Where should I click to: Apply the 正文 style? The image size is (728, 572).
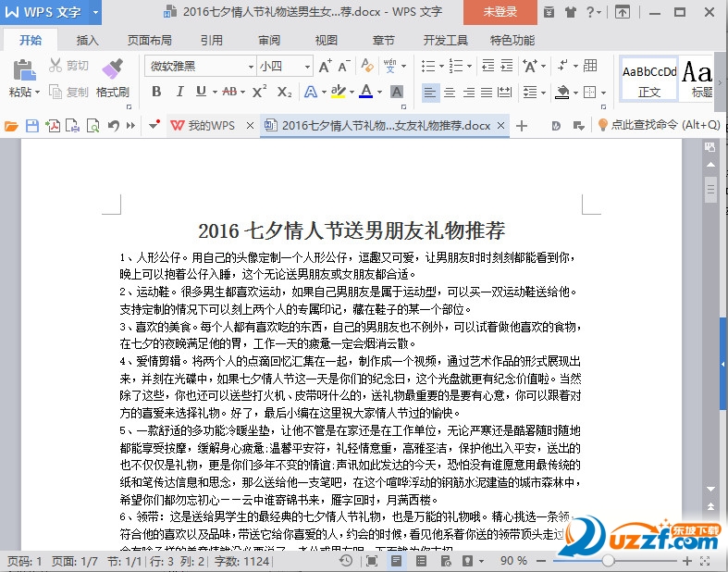649,79
